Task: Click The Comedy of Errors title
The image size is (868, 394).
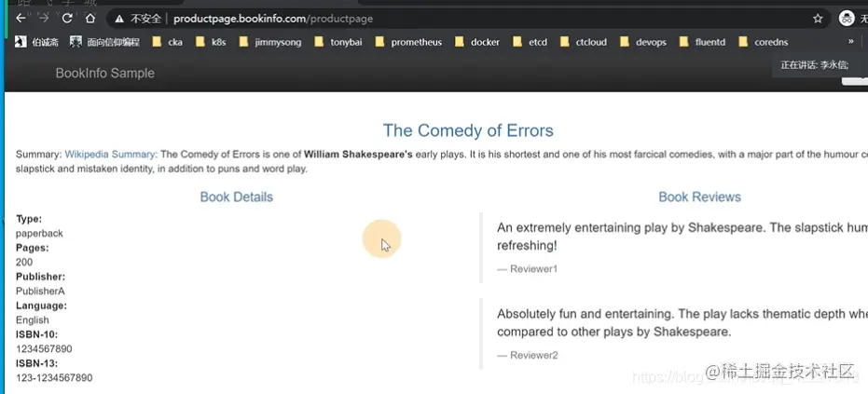Action: 468,130
